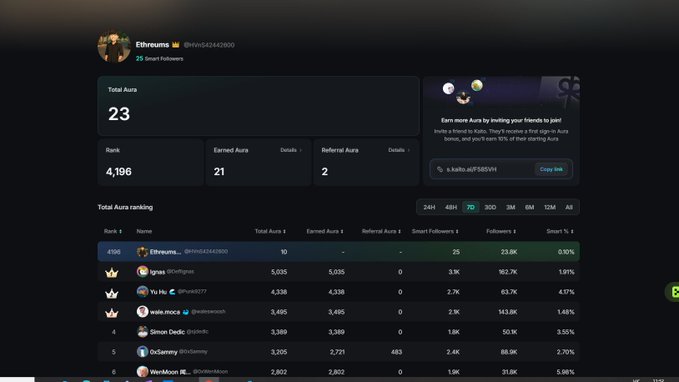The image size is (679, 382).
Task: Click the blue badge next to wale.moca
Action: [186, 312]
